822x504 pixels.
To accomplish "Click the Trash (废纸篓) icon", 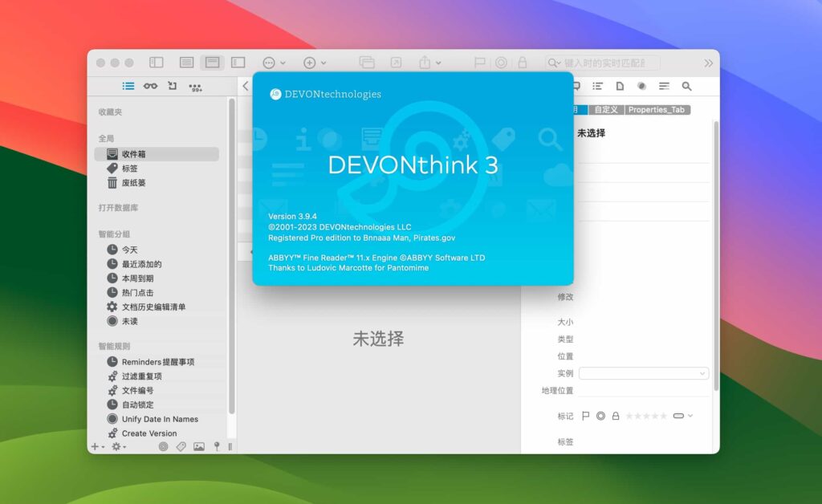I will 112,182.
